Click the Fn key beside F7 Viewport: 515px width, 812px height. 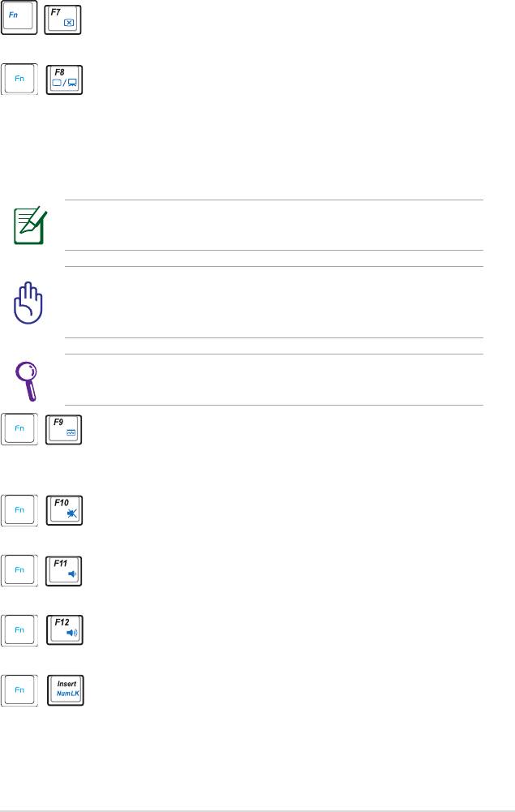(x=19, y=17)
